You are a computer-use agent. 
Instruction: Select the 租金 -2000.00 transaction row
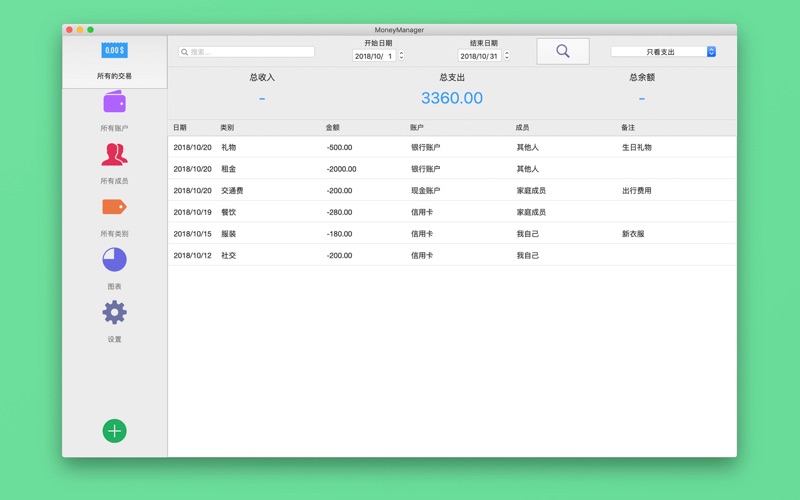pyautogui.click(x=450, y=169)
